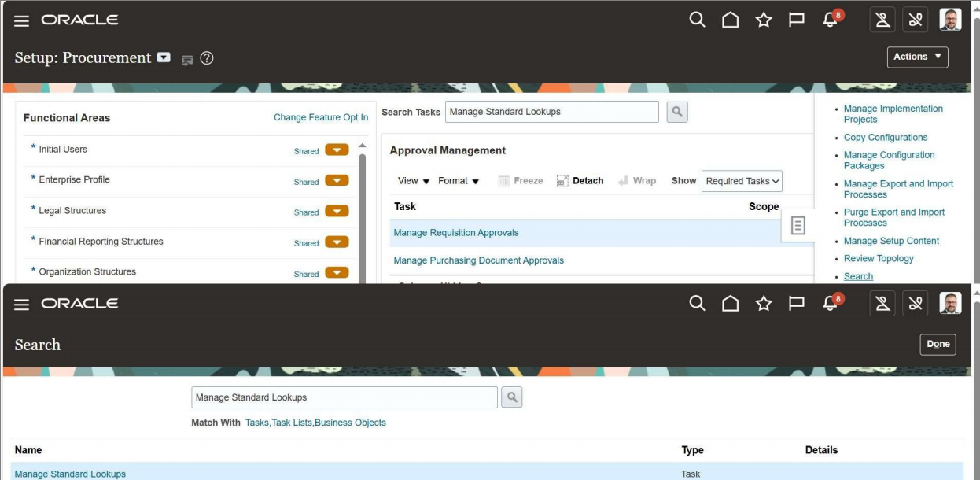Open the Watchlist flag icon
The image size is (980, 480).
click(796, 18)
